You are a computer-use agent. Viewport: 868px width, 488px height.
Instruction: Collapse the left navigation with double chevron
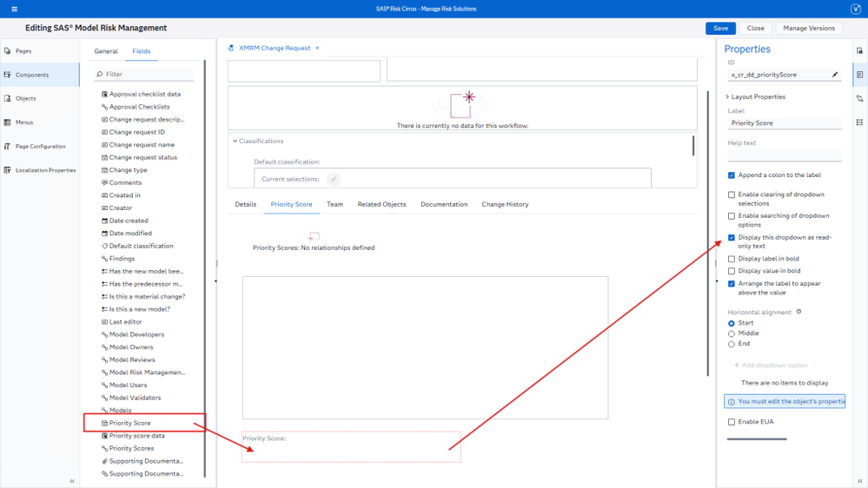point(72,481)
